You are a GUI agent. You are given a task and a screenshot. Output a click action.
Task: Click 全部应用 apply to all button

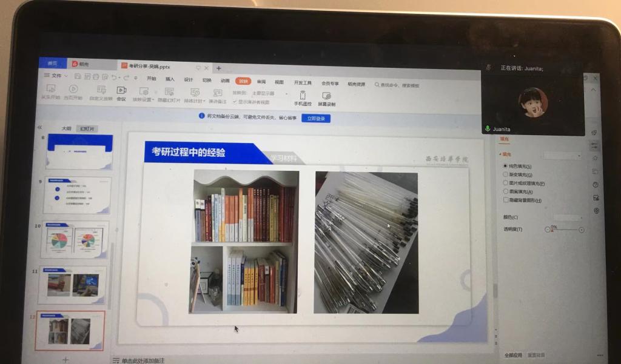[513, 355]
